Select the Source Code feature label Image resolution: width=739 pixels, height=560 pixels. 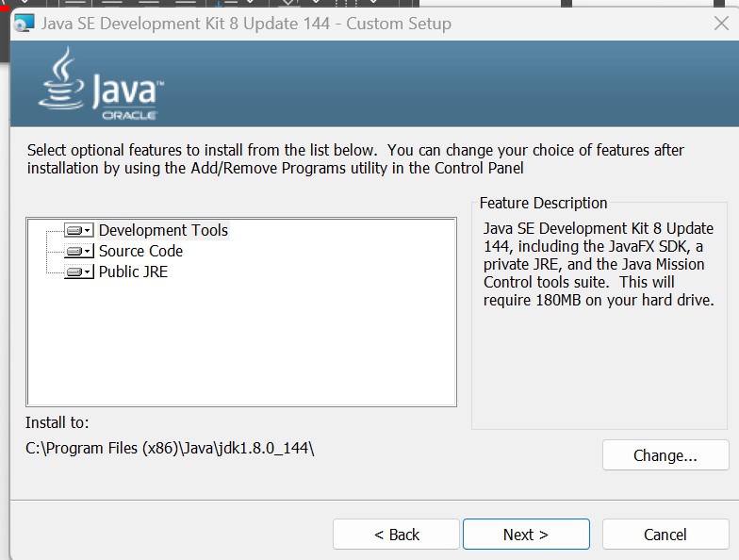click(x=140, y=251)
